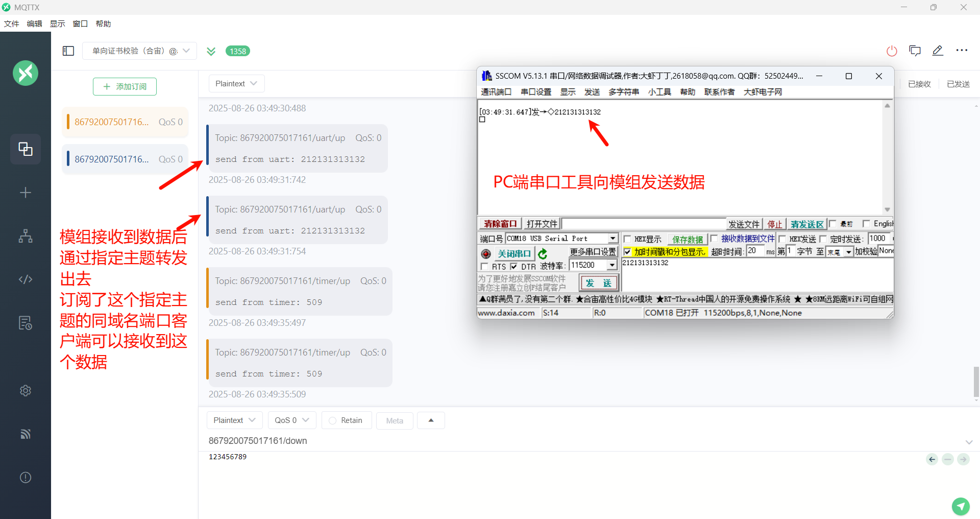This screenshot has height=519, width=980.
Task: Click the green send message icon
Action: [x=961, y=506]
